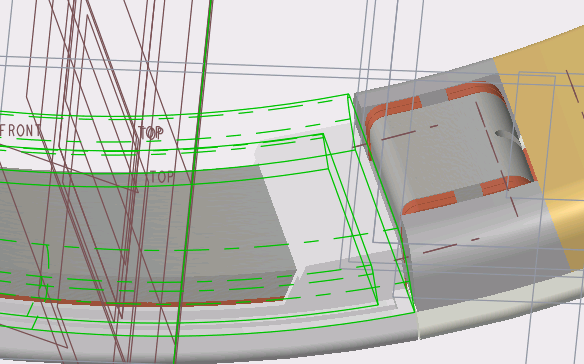Screen dimensions: 584x364
Task: Select the gray segment between top orange fillets
Action: click(x=434, y=98)
